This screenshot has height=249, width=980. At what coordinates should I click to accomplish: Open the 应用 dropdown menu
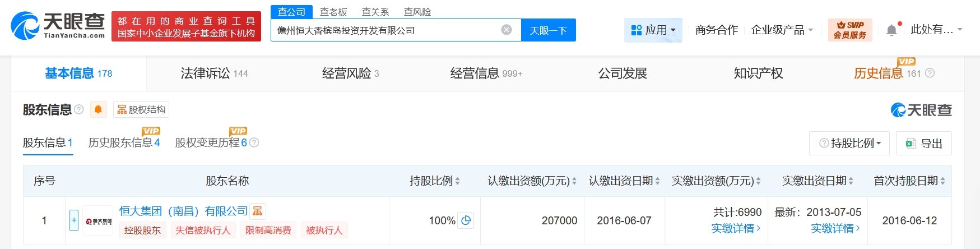(653, 30)
